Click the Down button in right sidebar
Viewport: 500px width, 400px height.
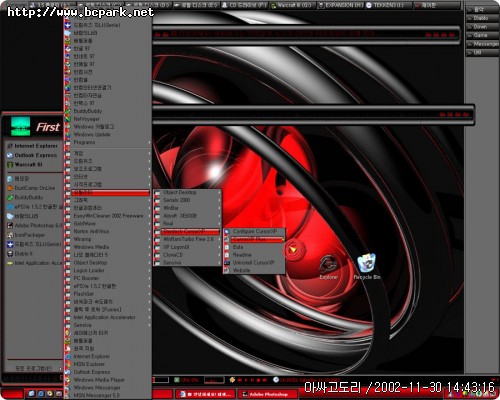[x=481, y=27]
